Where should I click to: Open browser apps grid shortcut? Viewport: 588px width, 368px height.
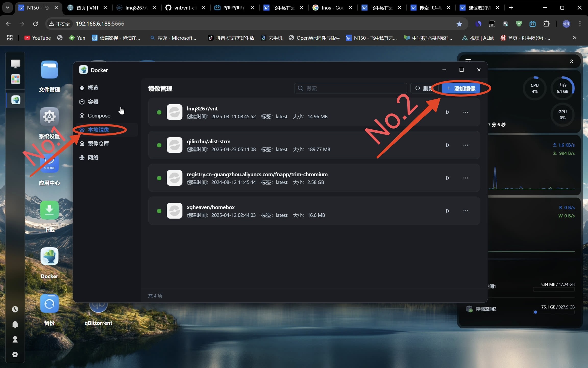[x=10, y=38]
